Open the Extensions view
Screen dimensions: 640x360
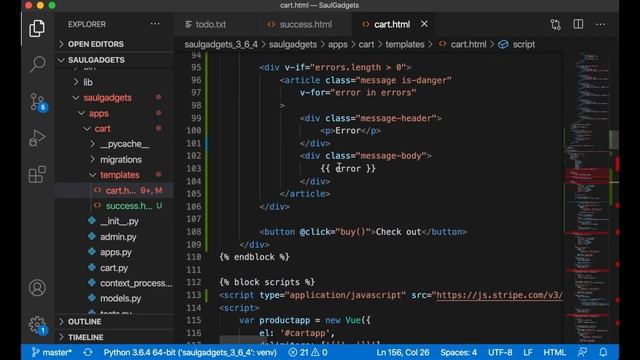click(37, 174)
